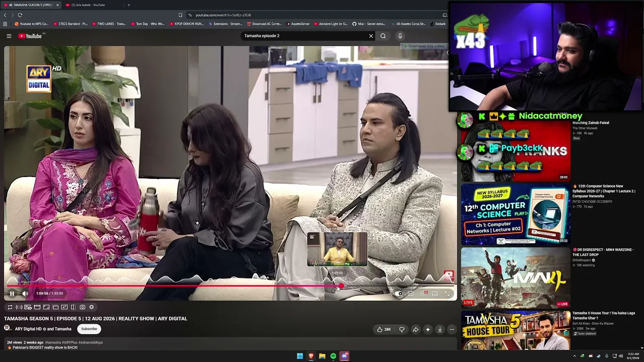Open Discord from the taskbar
Image resolution: width=644 pixels, height=362 pixels.
point(345,356)
